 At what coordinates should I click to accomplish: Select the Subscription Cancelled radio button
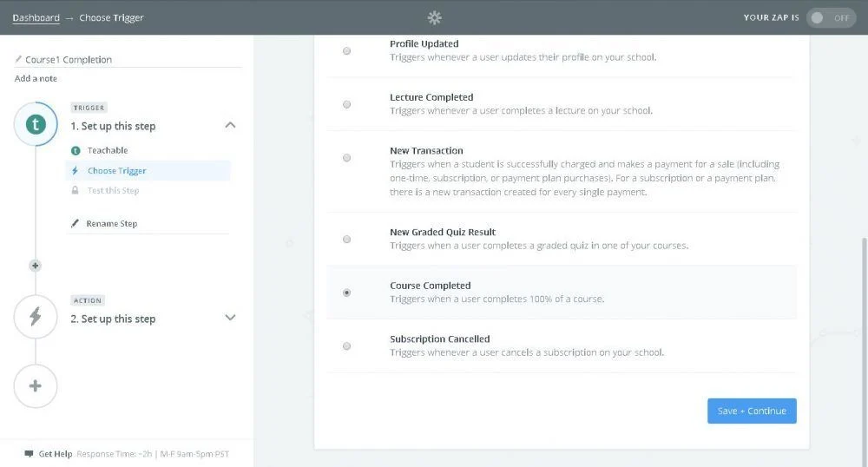347,346
